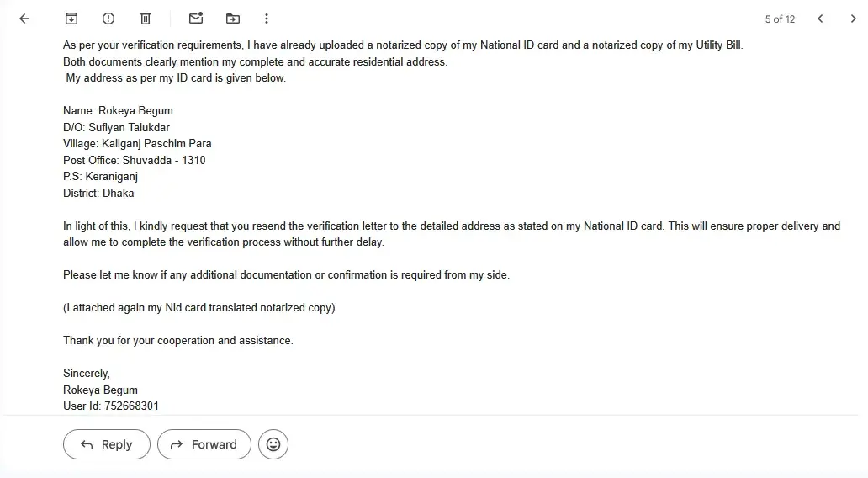Open the three-dot More options menu
Viewport: 868px width, 478px height.
click(x=267, y=19)
